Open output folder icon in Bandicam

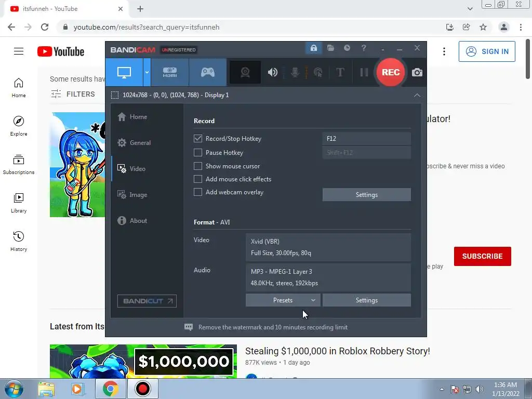click(330, 48)
